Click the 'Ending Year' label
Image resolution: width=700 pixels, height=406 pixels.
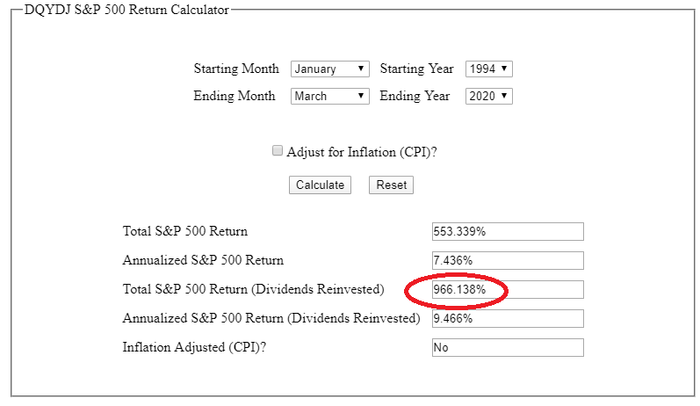click(418, 97)
